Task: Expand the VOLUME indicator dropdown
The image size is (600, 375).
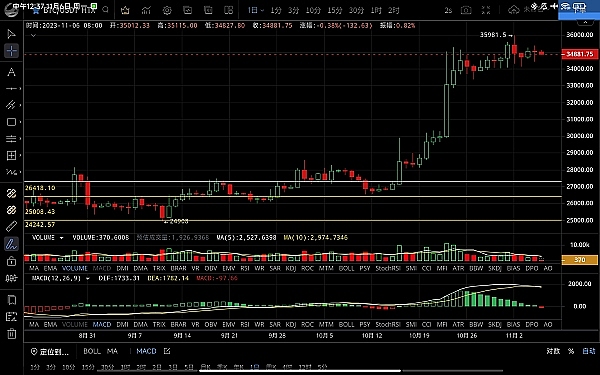Action: [x=61, y=238]
